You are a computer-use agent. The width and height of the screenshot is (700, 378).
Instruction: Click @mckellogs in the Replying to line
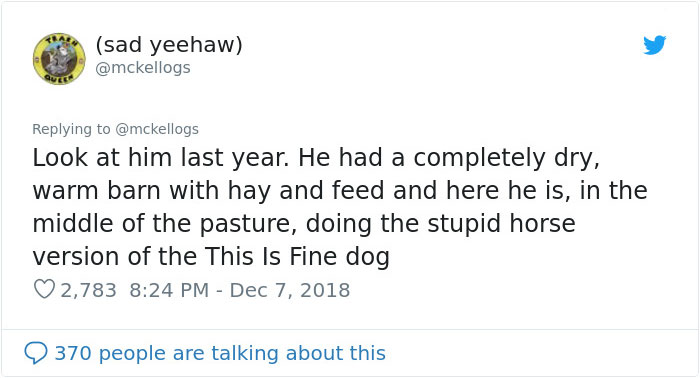157,129
